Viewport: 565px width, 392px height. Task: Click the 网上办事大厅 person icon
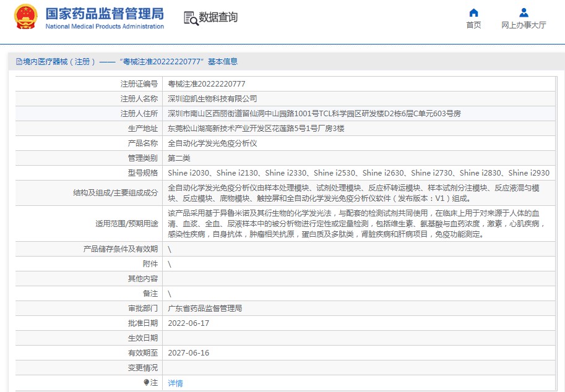524,13
